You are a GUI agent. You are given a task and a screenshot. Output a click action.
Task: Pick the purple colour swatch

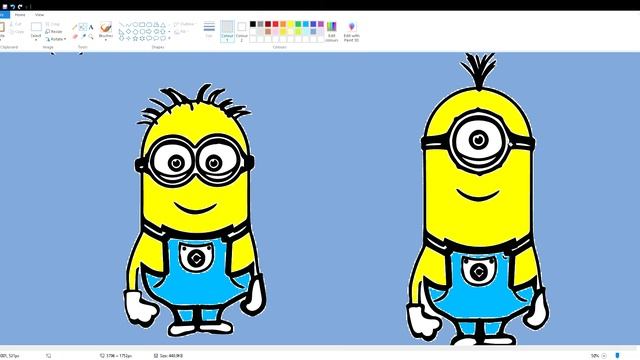321,24
